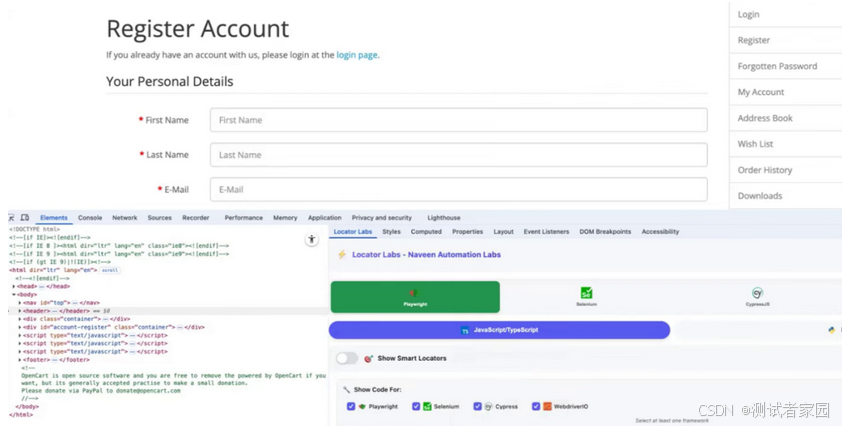Open the Event Listeners side tab
The height and width of the screenshot is (426, 842).
click(x=546, y=232)
